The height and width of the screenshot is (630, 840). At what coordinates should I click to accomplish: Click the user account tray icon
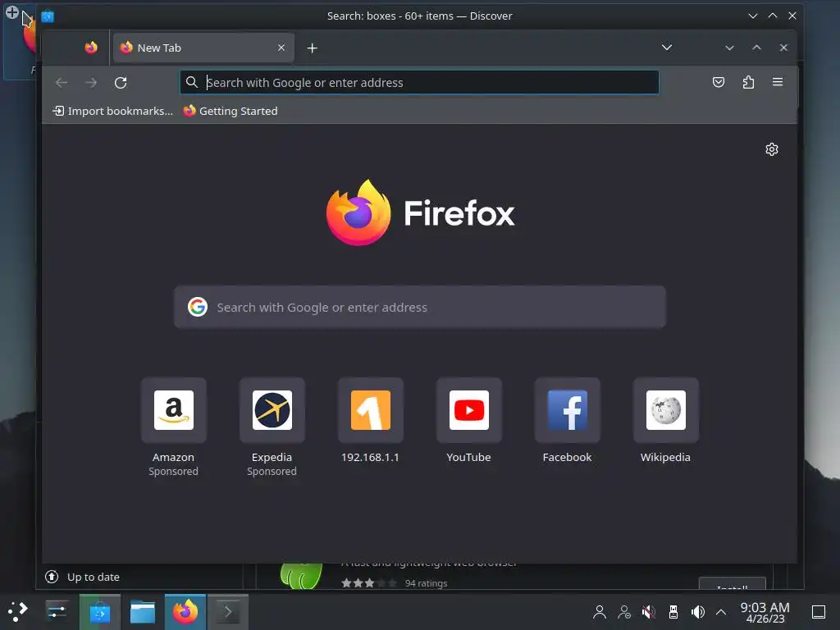(600, 612)
